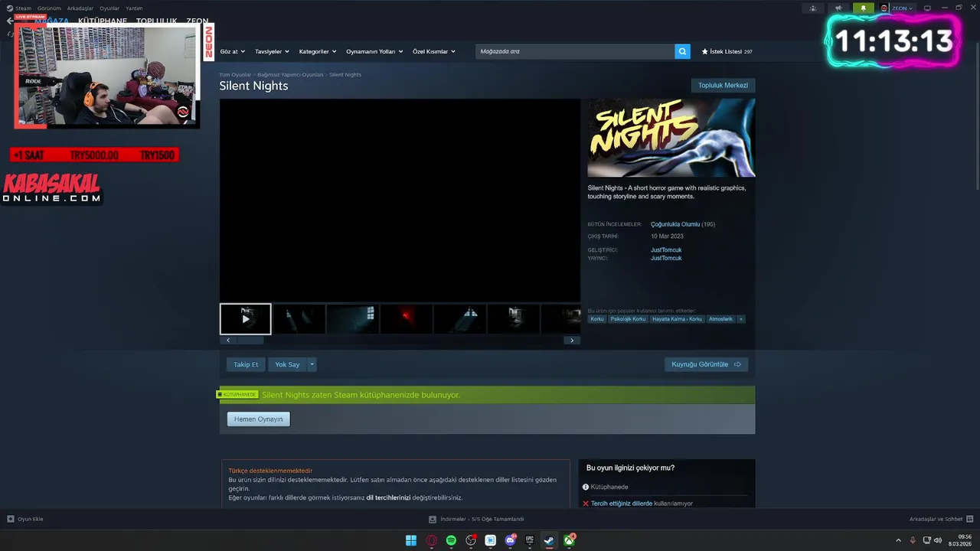Viewport: 980px width, 551px height.
Task: Open Discord from taskbar
Action: pyautogui.click(x=510, y=540)
